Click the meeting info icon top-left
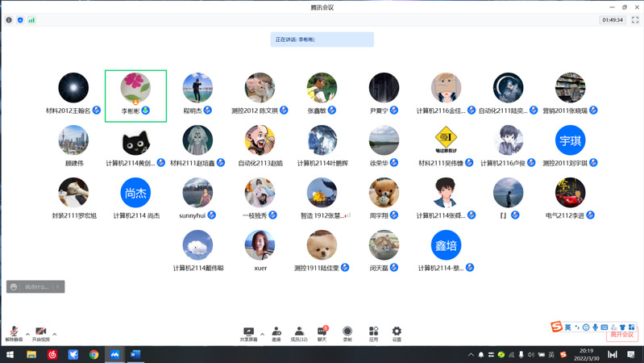 coord(9,19)
